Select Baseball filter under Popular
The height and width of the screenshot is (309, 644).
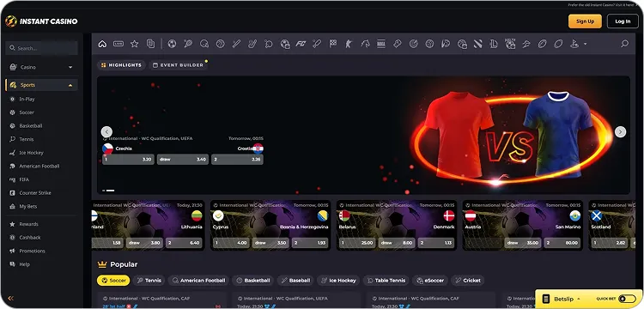(295, 281)
